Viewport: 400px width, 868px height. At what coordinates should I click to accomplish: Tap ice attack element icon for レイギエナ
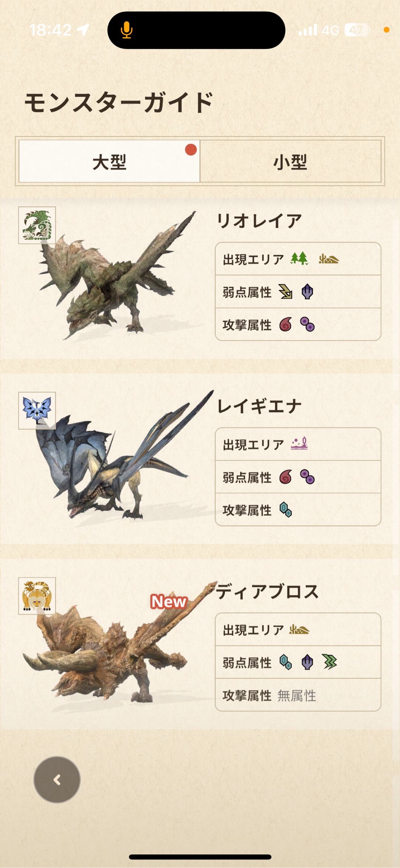(x=286, y=510)
